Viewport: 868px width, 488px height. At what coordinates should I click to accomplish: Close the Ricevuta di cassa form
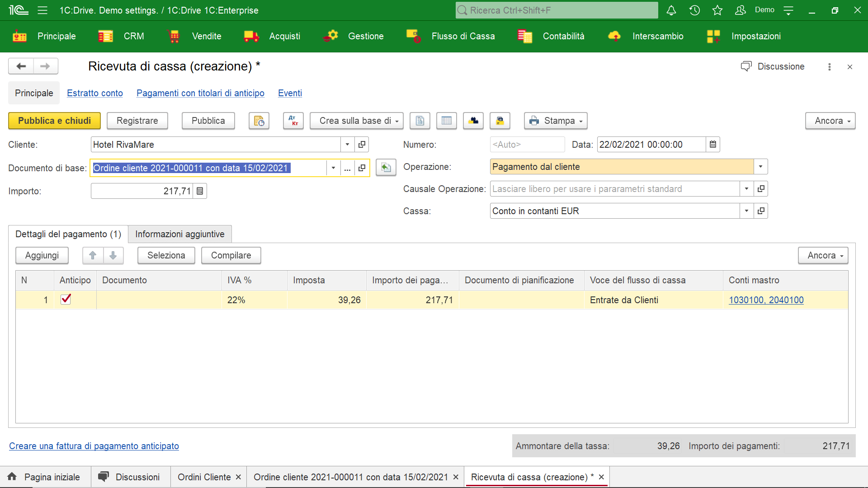pos(850,67)
